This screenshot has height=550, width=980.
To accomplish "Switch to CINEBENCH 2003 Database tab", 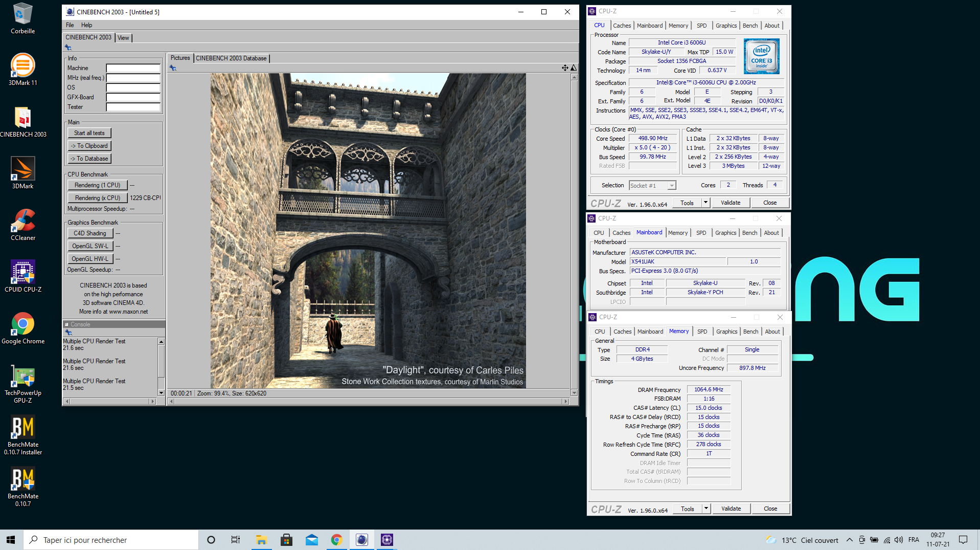I will tap(231, 58).
